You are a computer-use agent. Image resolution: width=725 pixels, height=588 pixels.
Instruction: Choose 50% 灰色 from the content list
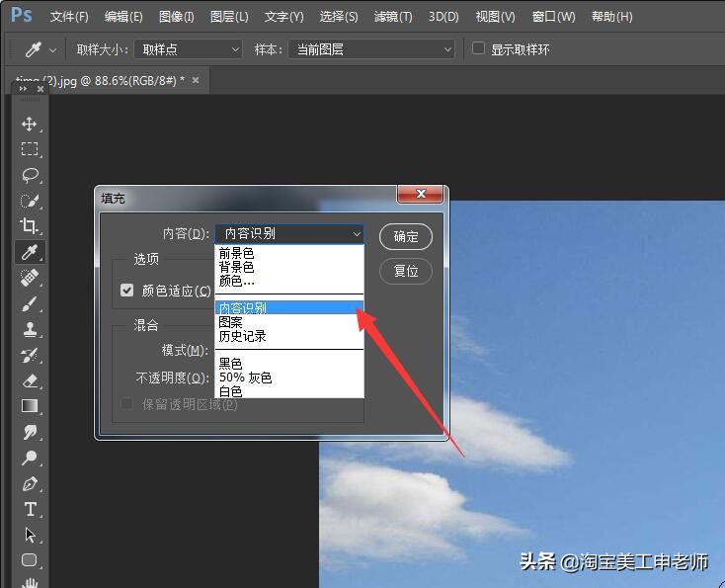click(289, 378)
